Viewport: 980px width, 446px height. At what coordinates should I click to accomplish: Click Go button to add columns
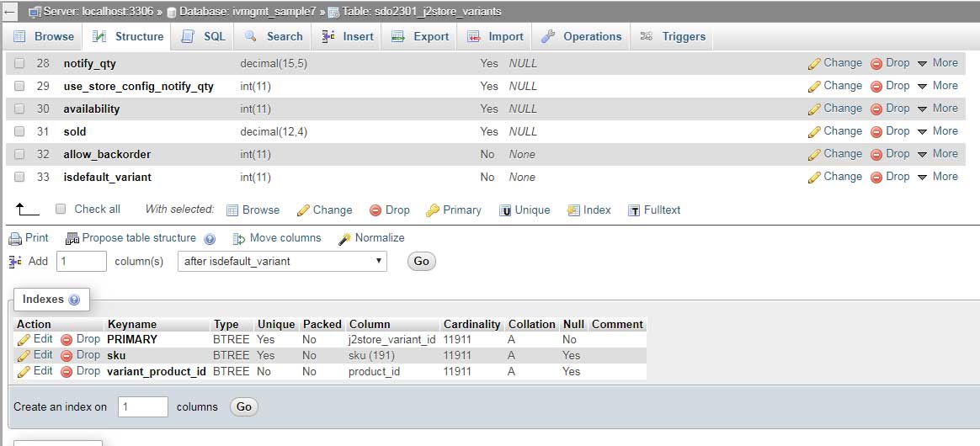tap(421, 261)
